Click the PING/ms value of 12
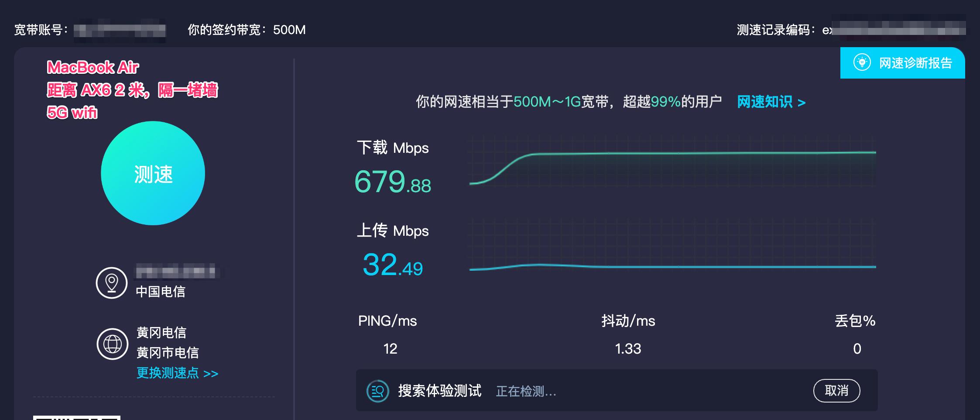The width and height of the screenshot is (980, 420). 391,348
